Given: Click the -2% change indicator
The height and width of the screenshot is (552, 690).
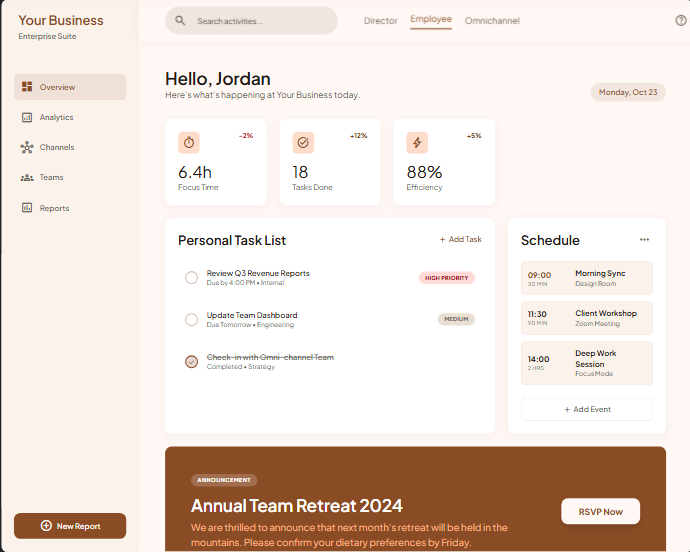Looking at the screenshot, I should pyautogui.click(x=246, y=136).
